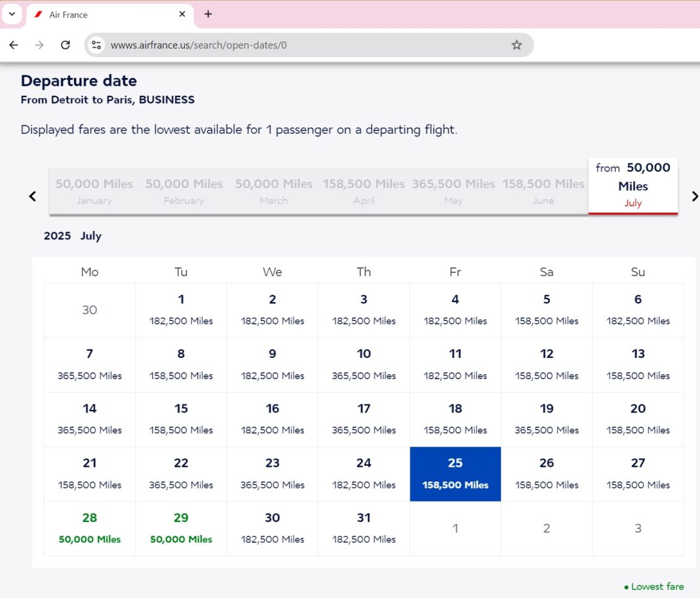Select July 25 departure date
This screenshot has height=598, width=700.
click(455, 473)
